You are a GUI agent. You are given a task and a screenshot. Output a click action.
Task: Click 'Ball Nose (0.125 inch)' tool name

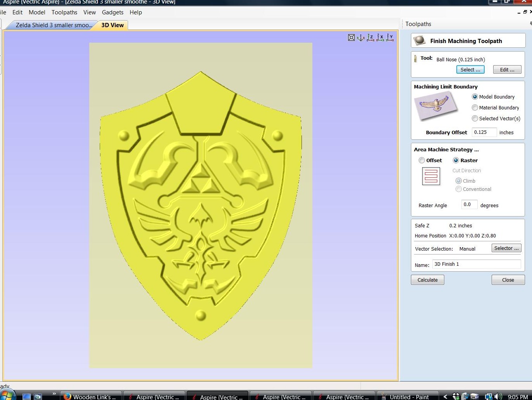tap(461, 59)
